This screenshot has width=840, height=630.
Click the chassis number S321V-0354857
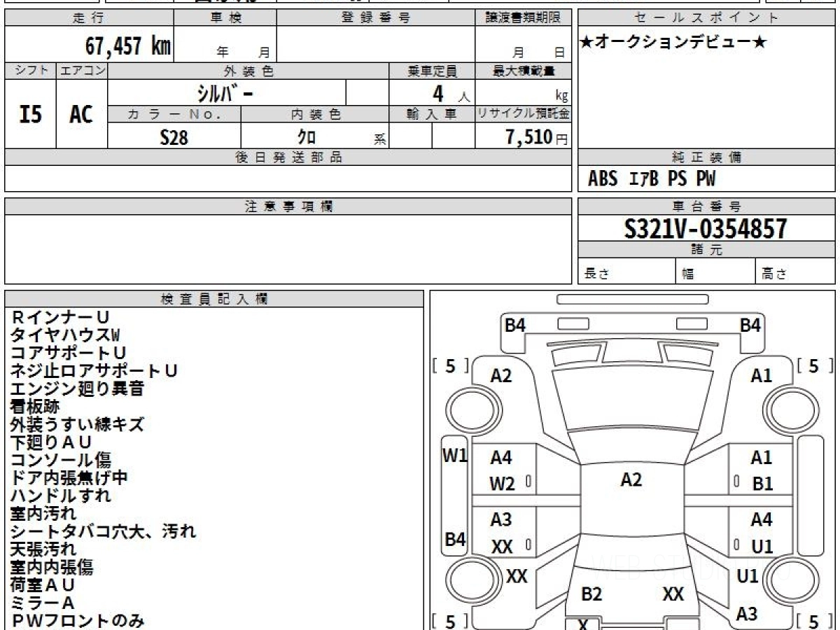point(706,228)
